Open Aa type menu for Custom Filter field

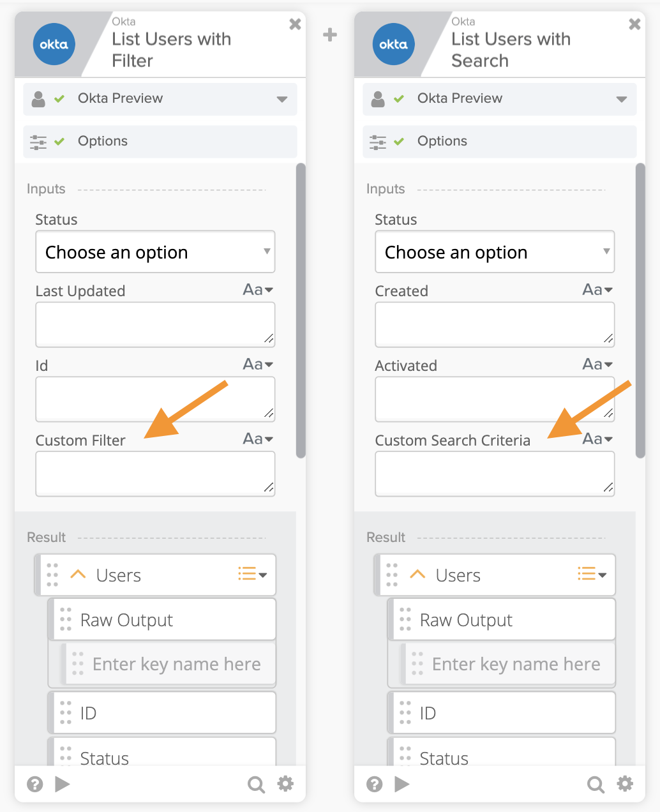pyautogui.click(x=259, y=439)
